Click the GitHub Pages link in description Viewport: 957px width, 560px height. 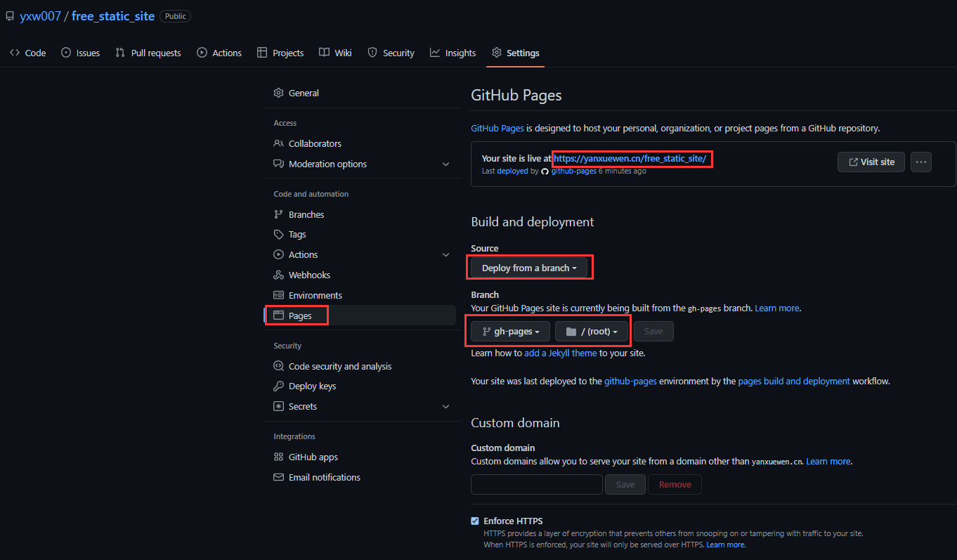(x=497, y=129)
